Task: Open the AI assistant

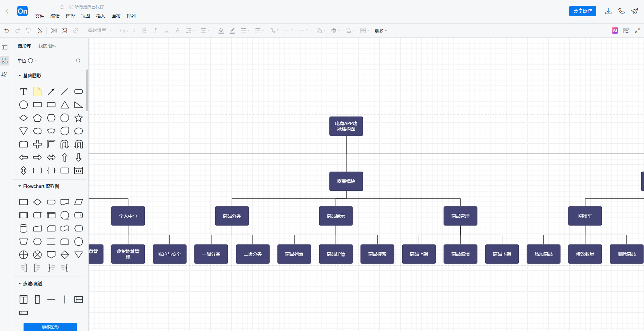Action: 615,31
